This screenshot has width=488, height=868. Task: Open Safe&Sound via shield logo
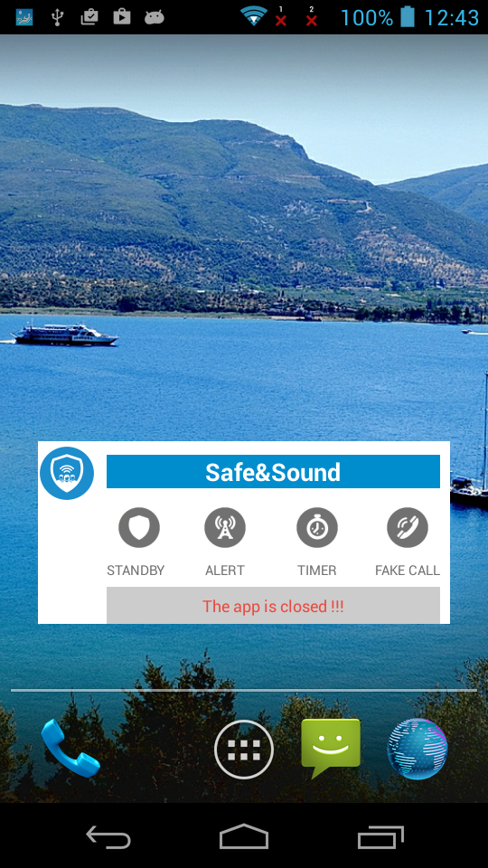pos(67,473)
